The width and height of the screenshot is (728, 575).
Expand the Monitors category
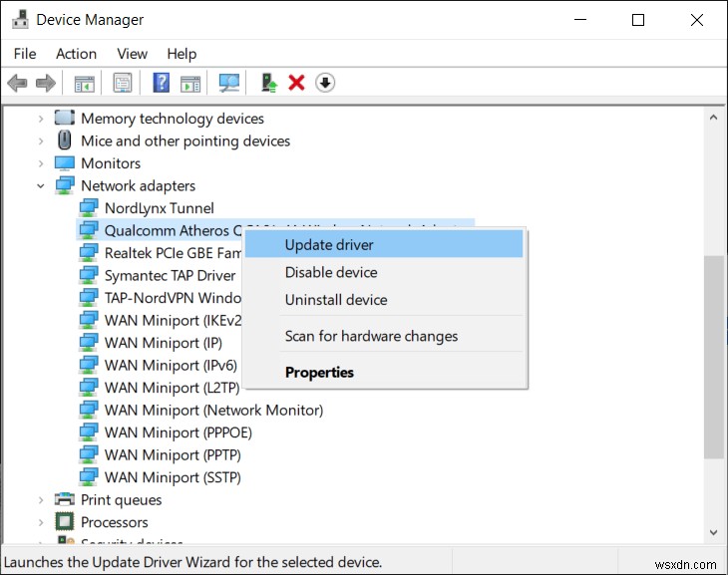coord(41,163)
